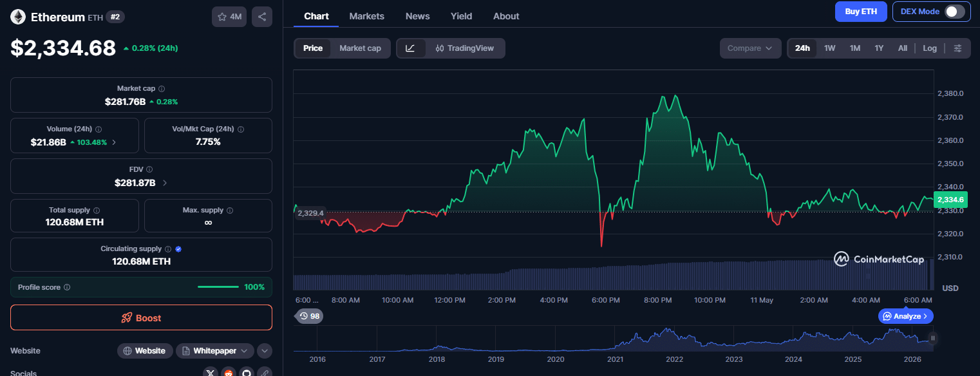Click the $21.86B volume value

(48, 142)
